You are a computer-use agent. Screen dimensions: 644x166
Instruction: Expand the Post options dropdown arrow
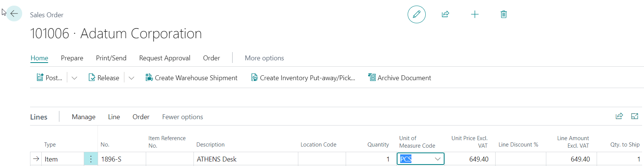click(74, 78)
